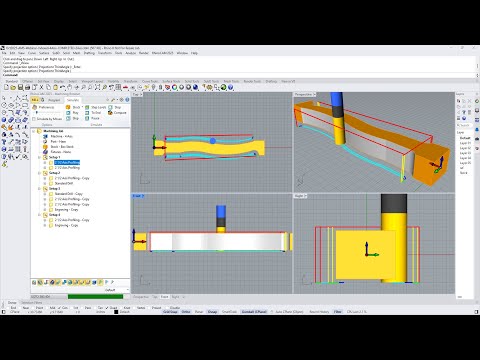Toggle the Knot osnap checkbox
Screen dimensions: 480x360
click(x=122, y=308)
